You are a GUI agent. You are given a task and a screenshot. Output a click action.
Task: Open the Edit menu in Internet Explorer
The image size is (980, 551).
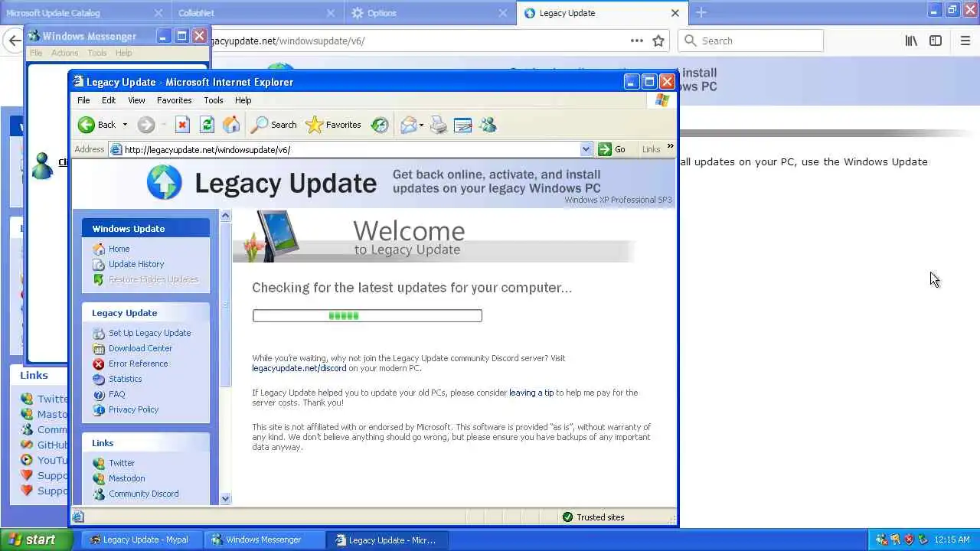coord(109,100)
